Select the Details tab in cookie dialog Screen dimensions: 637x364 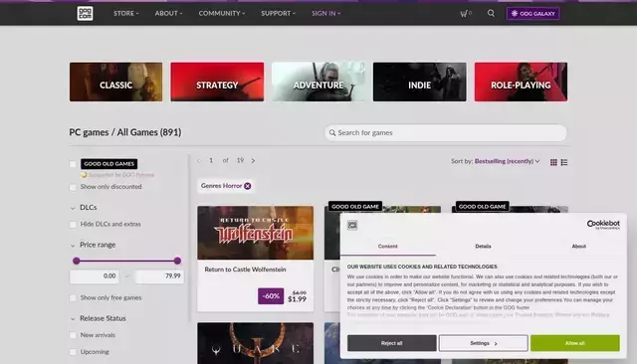483,247
